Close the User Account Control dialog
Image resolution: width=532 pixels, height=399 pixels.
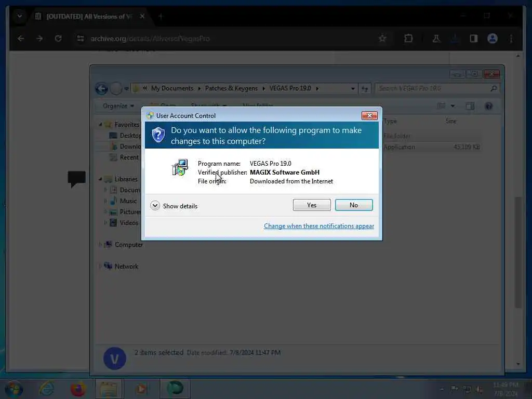[369, 116]
